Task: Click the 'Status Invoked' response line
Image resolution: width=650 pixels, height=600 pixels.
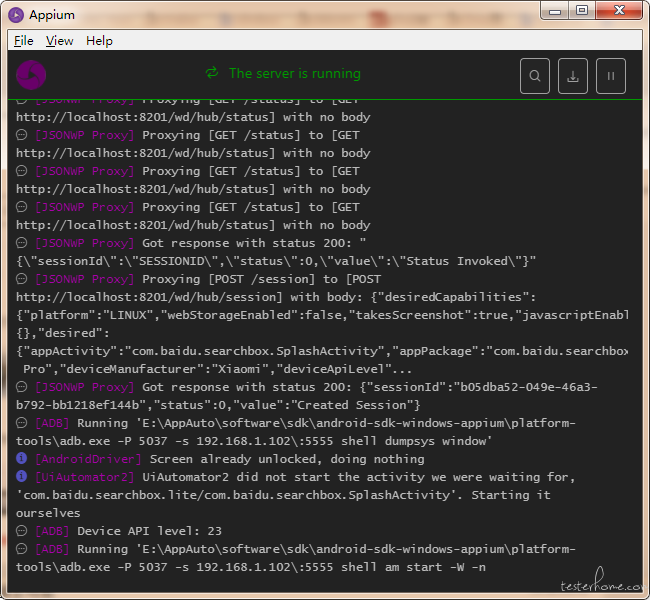Action: pos(276,261)
